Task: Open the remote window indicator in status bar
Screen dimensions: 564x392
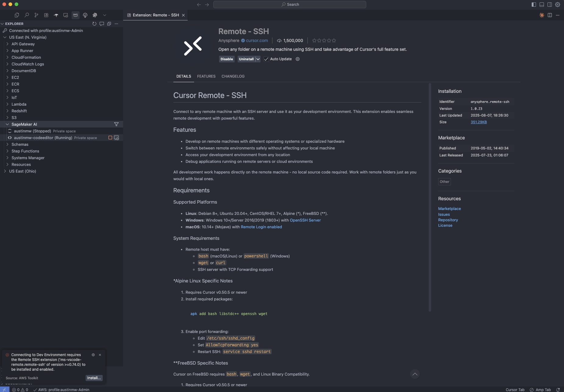Action: pyautogui.click(x=5, y=390)
